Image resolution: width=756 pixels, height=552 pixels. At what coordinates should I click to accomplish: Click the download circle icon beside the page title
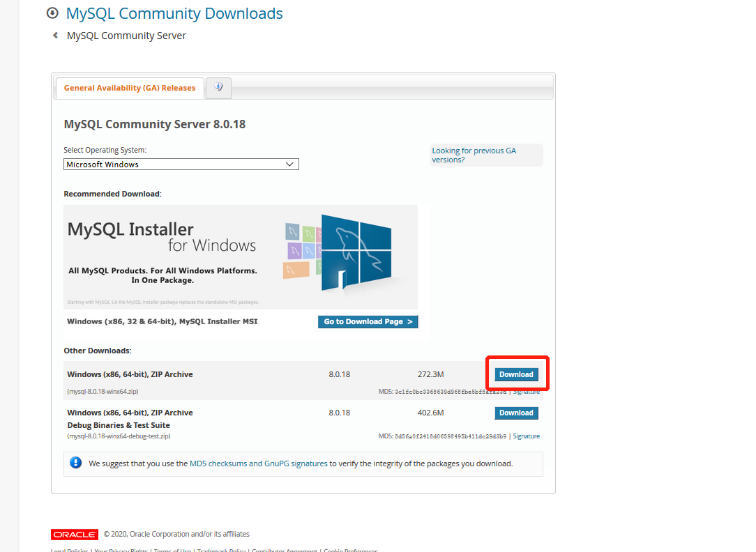(x=52, y=13)
